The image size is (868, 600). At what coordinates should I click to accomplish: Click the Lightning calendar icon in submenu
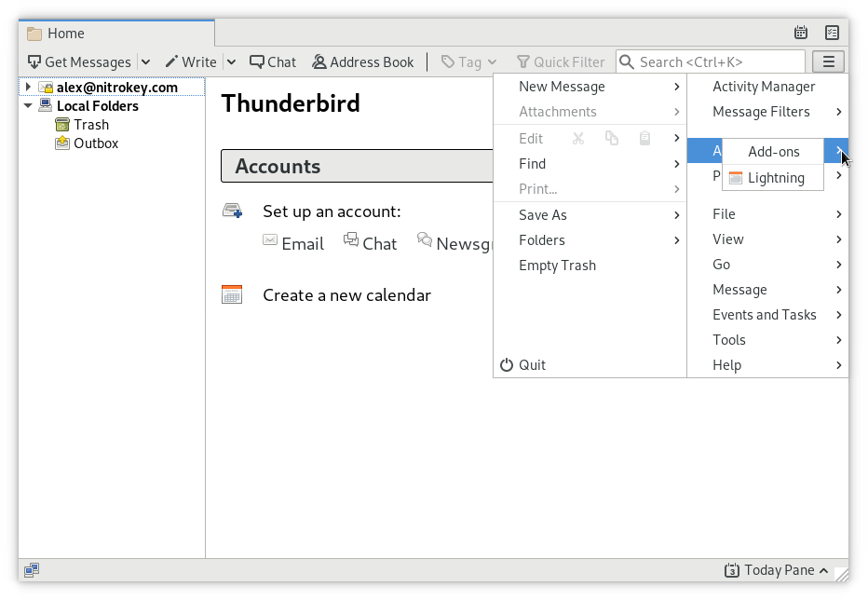tap(736, 178)
